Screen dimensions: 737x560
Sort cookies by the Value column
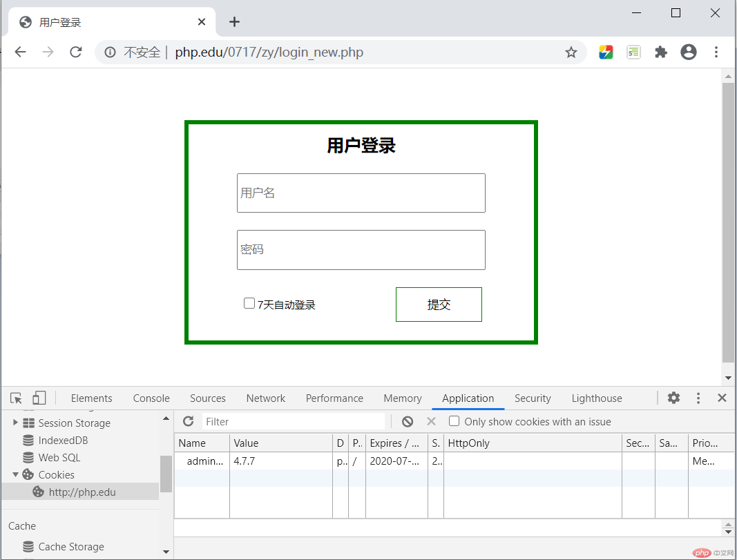(x=281, y=443)
